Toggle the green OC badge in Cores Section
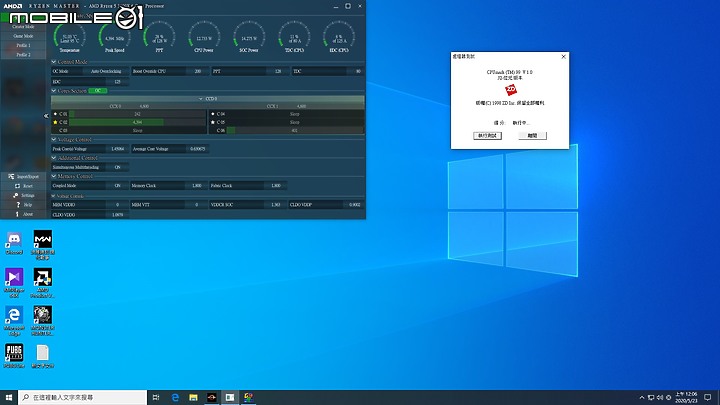 coord(97,91)
